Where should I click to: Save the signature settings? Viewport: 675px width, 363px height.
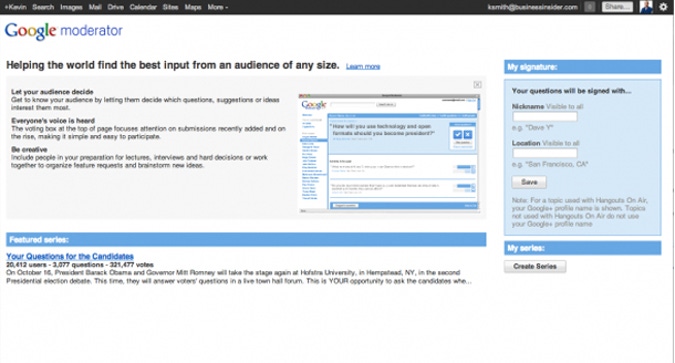[x=529, y=182]
